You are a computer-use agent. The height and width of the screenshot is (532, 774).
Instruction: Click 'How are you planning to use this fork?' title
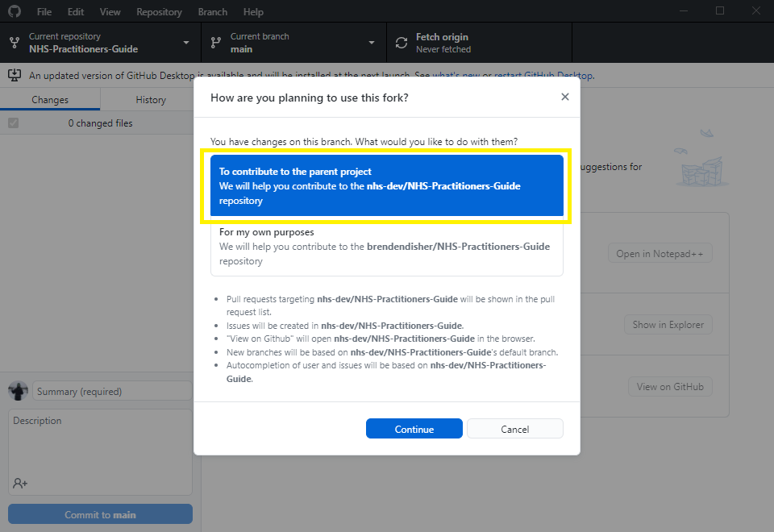(x=309, y=98)
